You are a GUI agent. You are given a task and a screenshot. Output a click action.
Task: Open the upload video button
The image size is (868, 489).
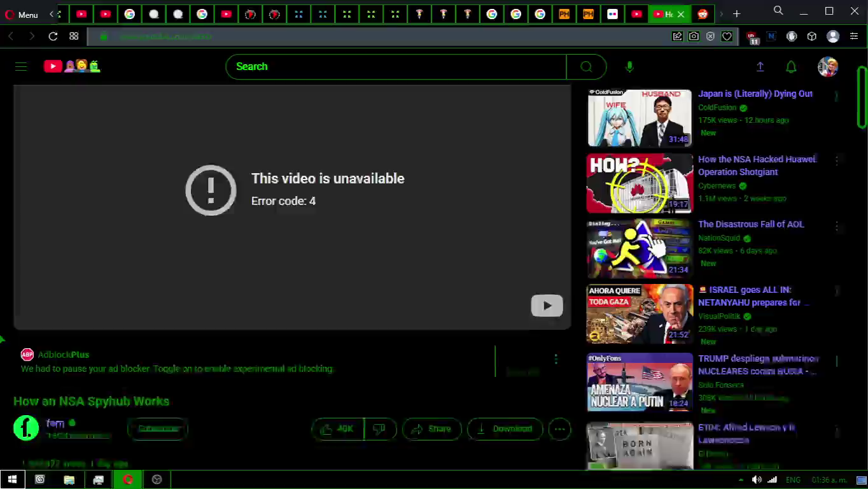pos(760,66)
